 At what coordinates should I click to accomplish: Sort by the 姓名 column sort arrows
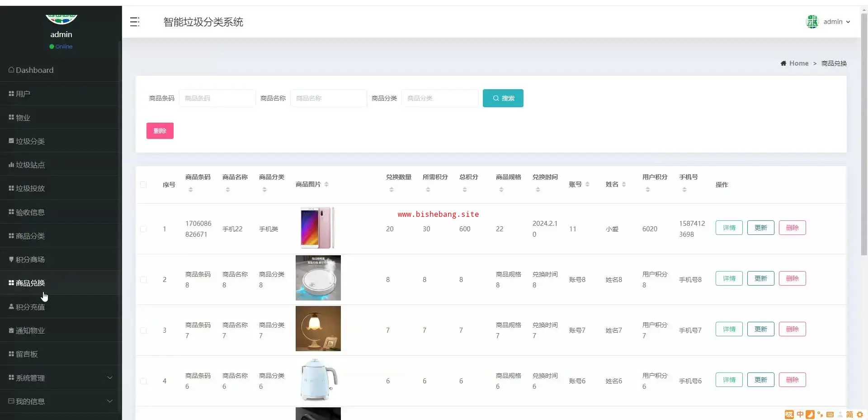click(624, 184)
